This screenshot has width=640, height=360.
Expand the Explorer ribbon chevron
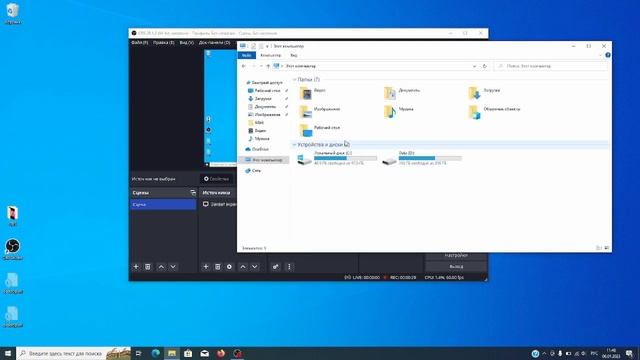600,55
